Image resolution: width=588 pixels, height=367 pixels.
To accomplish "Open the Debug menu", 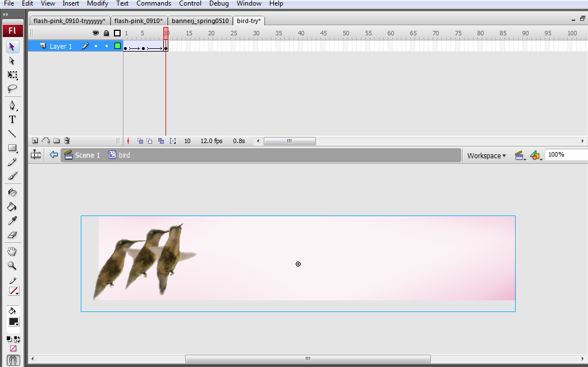I will coord(219,3).
